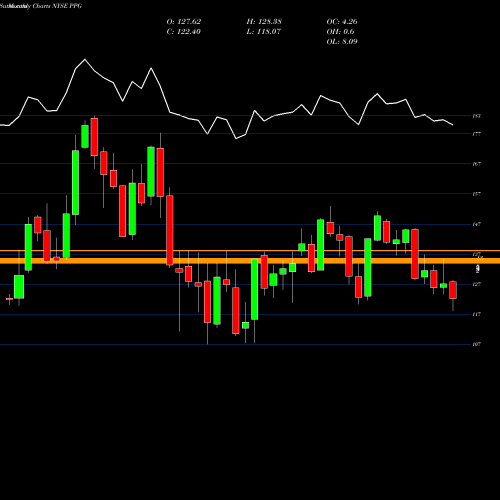Select the 'H: 128.38' high value
Image resolution: width=500 pixels, height=500 pixels.
click(x=264, y=22)
